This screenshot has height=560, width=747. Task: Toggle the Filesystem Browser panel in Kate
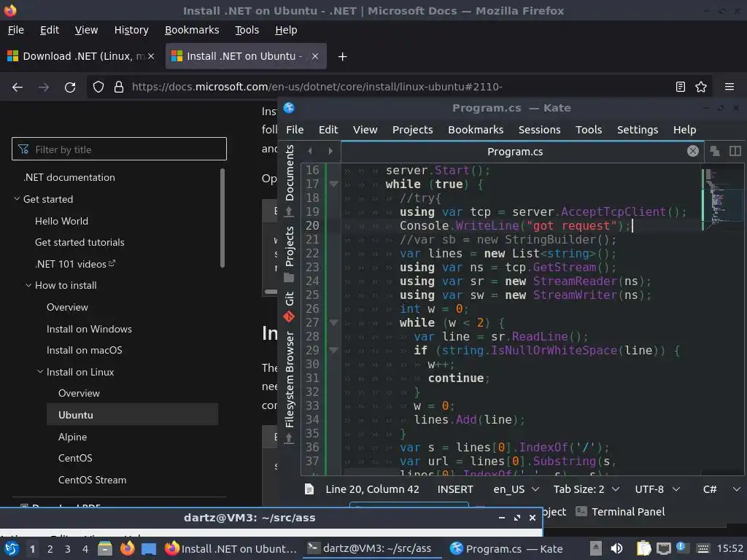tap(289, 387)
